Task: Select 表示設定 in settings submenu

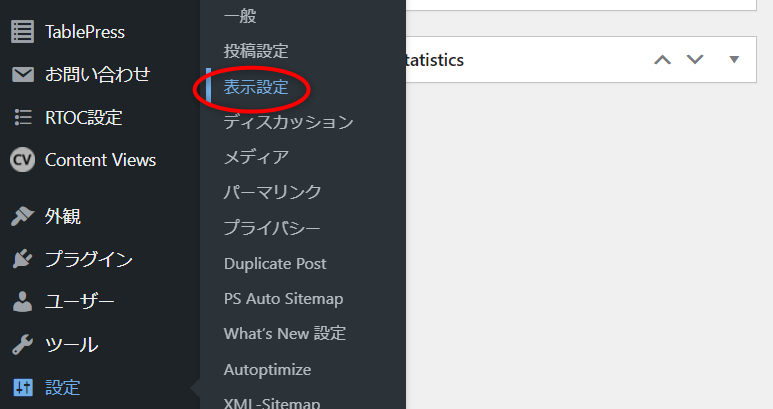Action: click(256, 87)
